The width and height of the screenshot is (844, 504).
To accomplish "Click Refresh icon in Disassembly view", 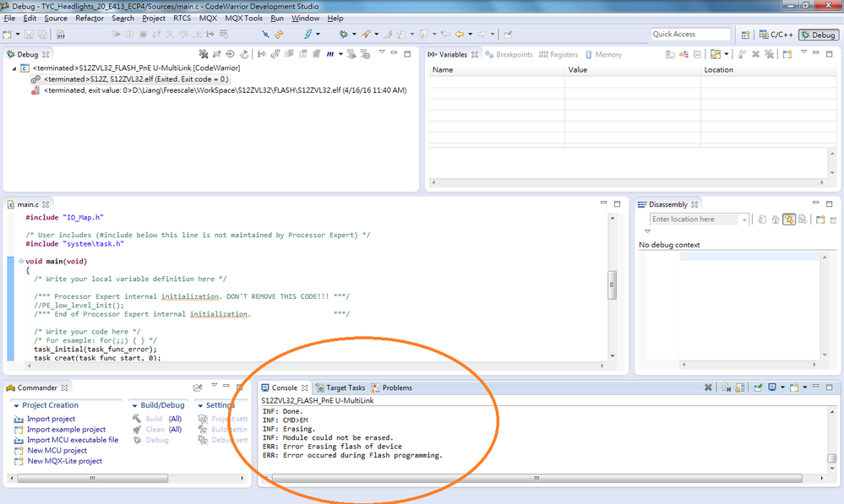I will [x=762, y=219].
